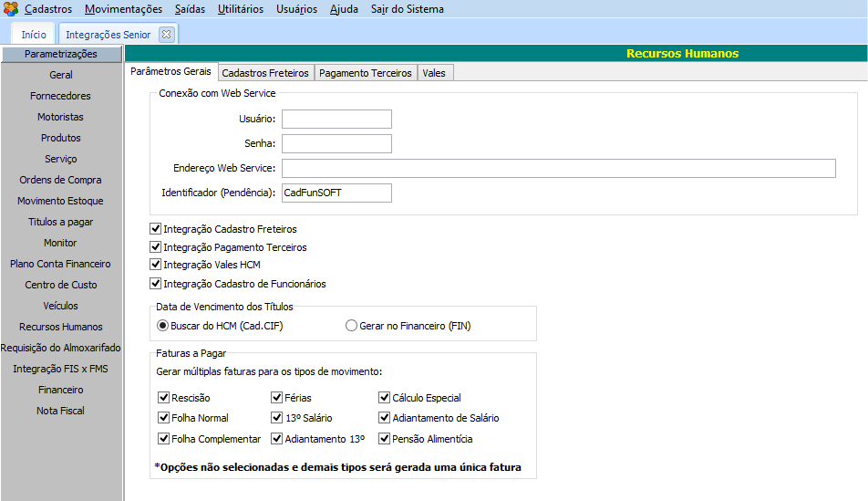The width and height of the screenshot is (868, 501).
Task: Open Financeiro in sidebar
Action: point(61,391)
